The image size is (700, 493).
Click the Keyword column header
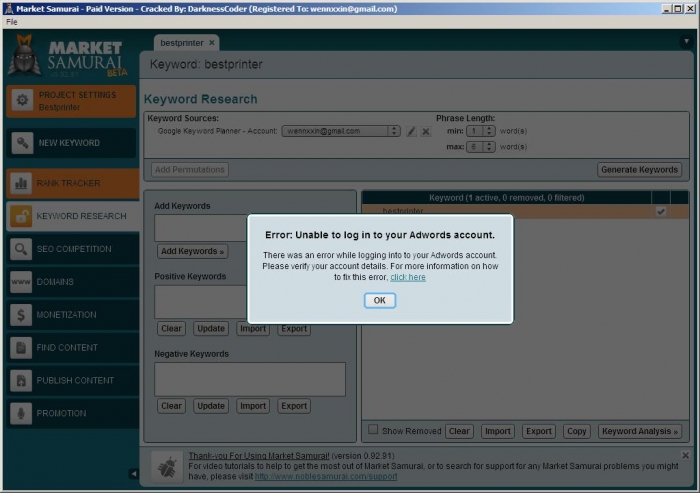(506, 197)
